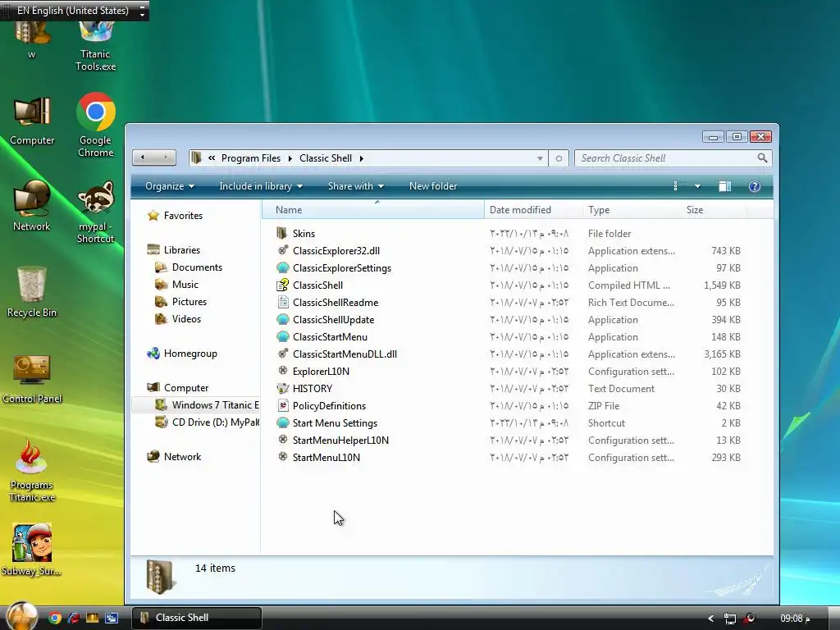Open the change view options arrow
Viewport: 840px width, 630px height.
tap(697, 186)
